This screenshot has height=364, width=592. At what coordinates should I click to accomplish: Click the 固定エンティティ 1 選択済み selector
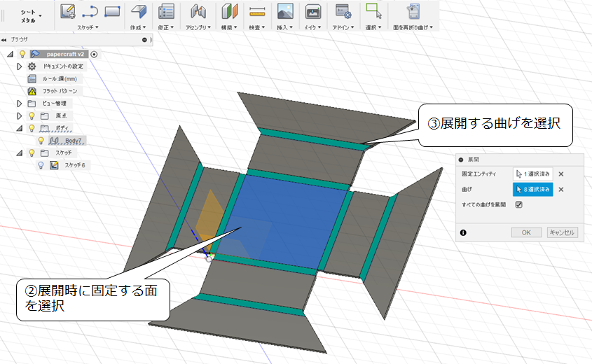click(x=532, y=174)
